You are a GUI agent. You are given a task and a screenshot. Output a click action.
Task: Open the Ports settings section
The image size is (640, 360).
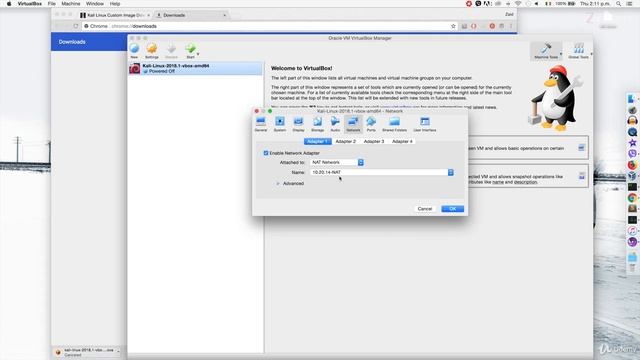(x=371, y=124)
